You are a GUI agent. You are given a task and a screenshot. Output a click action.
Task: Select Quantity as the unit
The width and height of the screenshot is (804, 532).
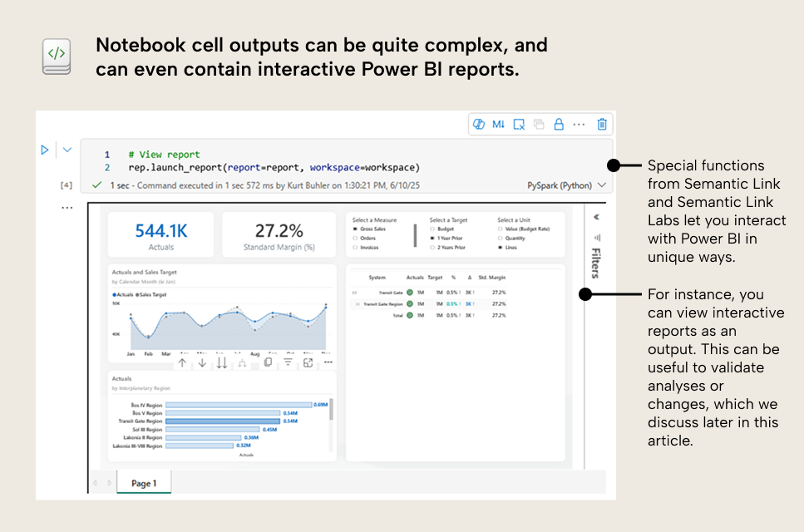pyautogui.click(x=500, y=239)
